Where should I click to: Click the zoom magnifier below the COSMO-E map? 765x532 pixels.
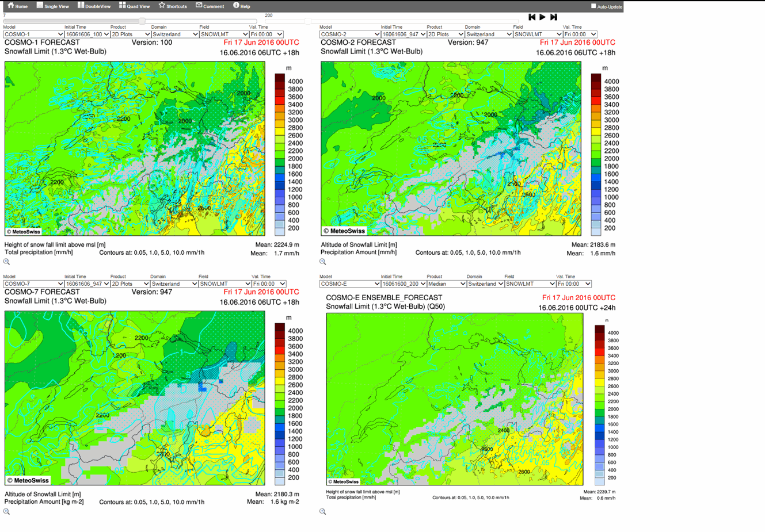tap(322, 511)
